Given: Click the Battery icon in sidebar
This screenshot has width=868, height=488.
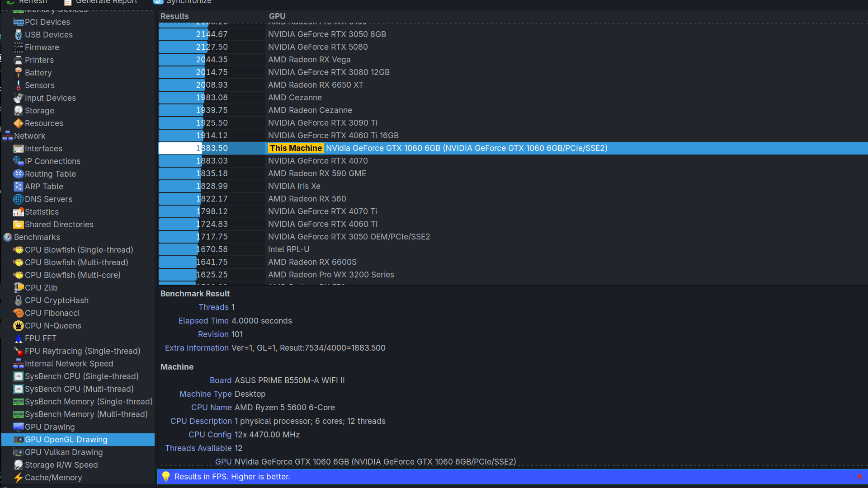Looking at the screenshot, I should pos(18,72).
